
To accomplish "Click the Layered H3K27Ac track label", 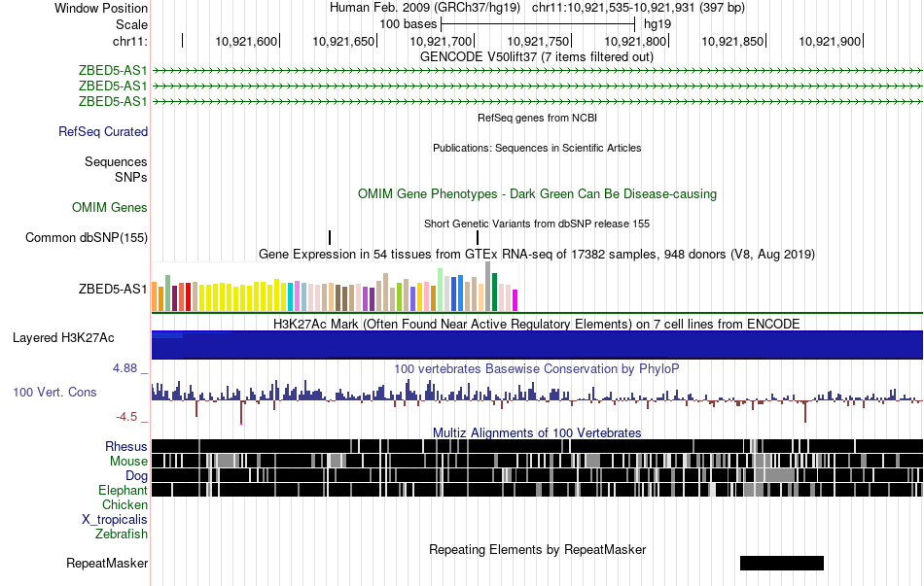I will point(63,338).
